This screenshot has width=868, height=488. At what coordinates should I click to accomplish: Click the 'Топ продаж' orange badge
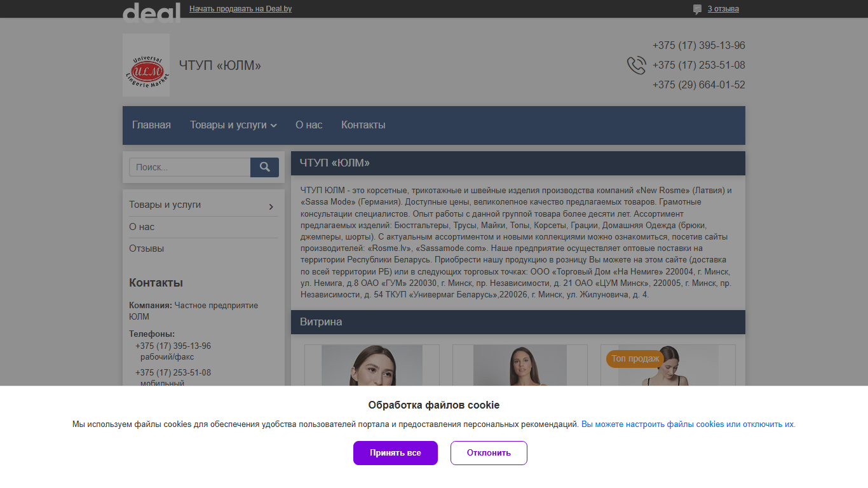[x=635, y=358]
